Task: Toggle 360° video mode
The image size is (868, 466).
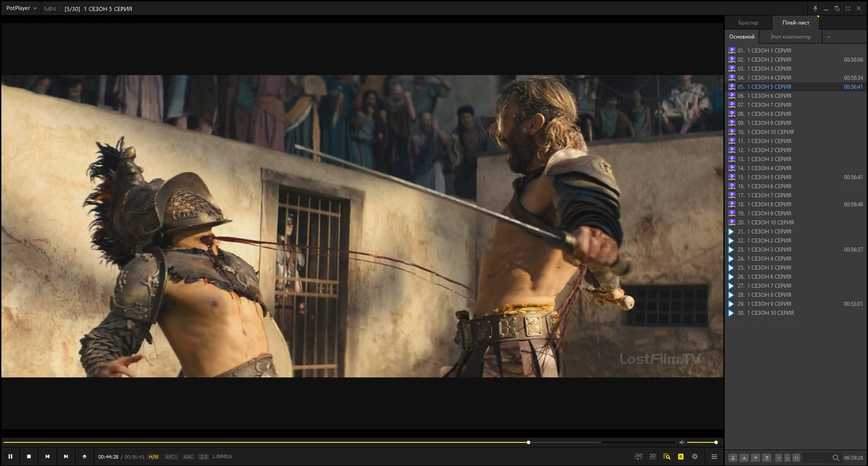Action: [x=639, y=457]
